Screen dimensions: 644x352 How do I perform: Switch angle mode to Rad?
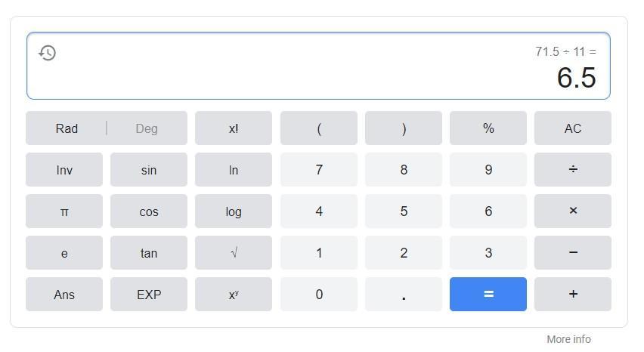click(67, 128)
